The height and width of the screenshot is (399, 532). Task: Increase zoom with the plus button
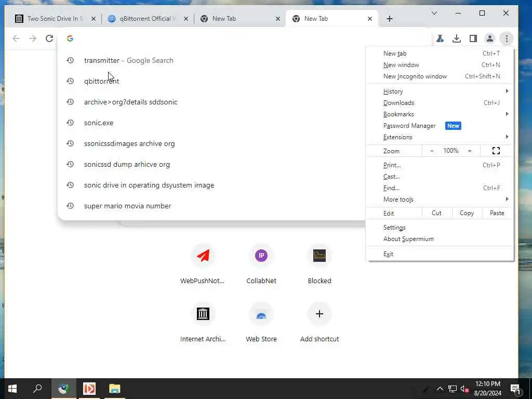pos(470,151)
